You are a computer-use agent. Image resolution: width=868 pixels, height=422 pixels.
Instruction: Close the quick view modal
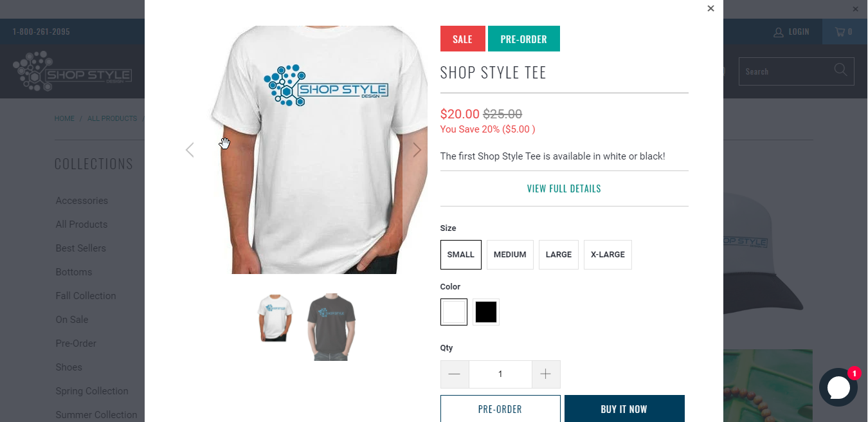point(710,8)
